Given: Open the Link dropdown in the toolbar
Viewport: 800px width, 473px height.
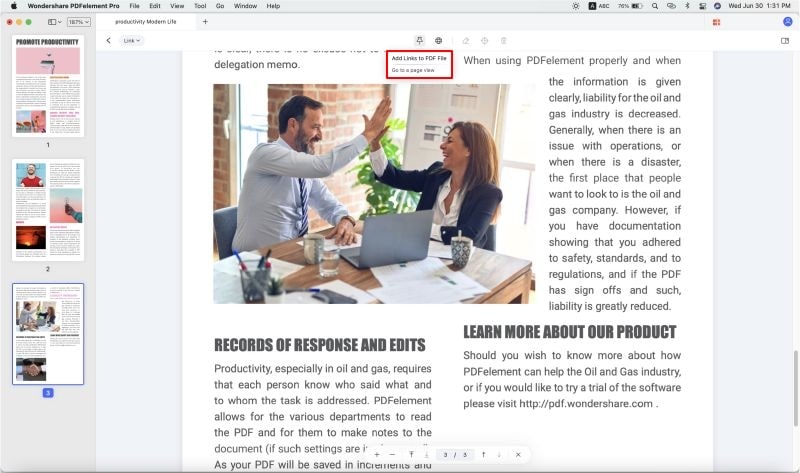Looking at the screenshot, I should (x=132, y=40).
